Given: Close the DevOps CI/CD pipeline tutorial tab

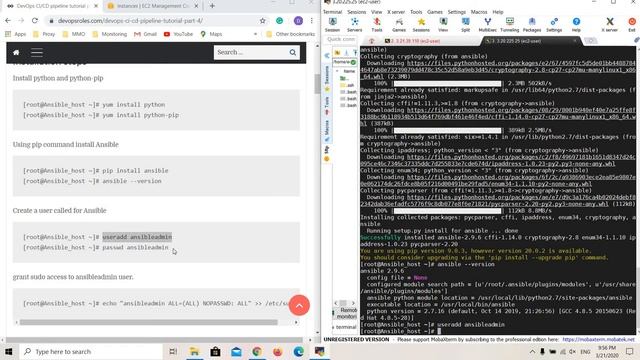Looking at the screenshot, I should pyautogui.click(x=96, y=6).
